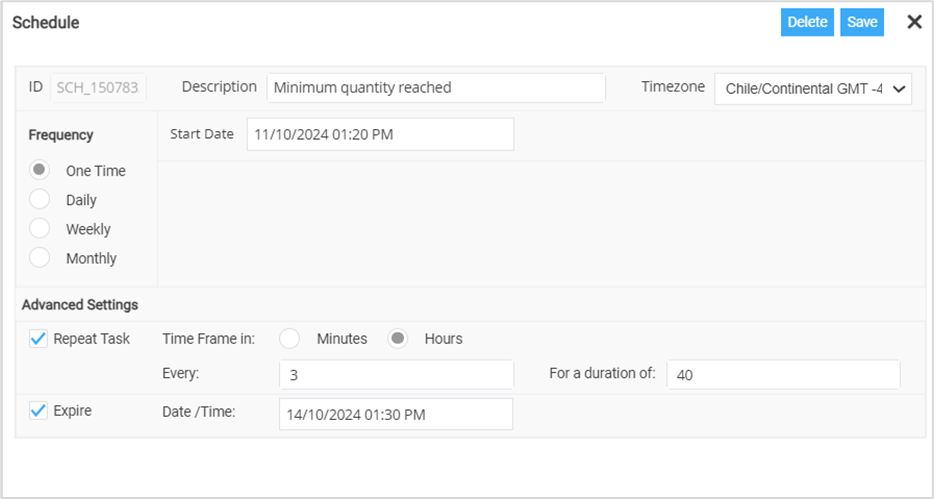Choose the Daily frequency radio button
Viewport: 934px width, 499px height.
(x=41, y=200)
